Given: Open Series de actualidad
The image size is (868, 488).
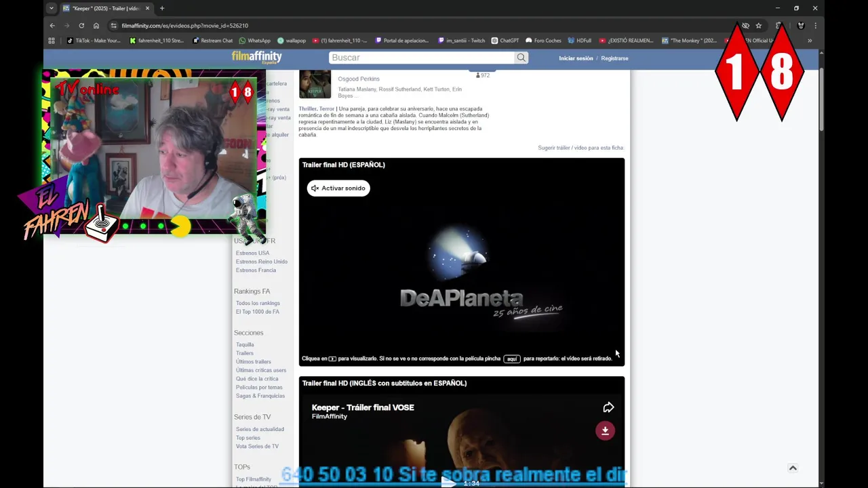Looking at the screenshot, I should tap(260, 429).
